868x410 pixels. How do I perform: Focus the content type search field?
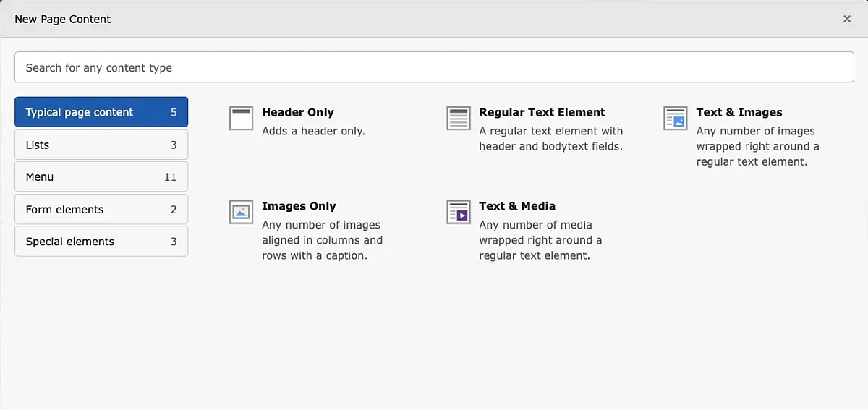[434, 67]
